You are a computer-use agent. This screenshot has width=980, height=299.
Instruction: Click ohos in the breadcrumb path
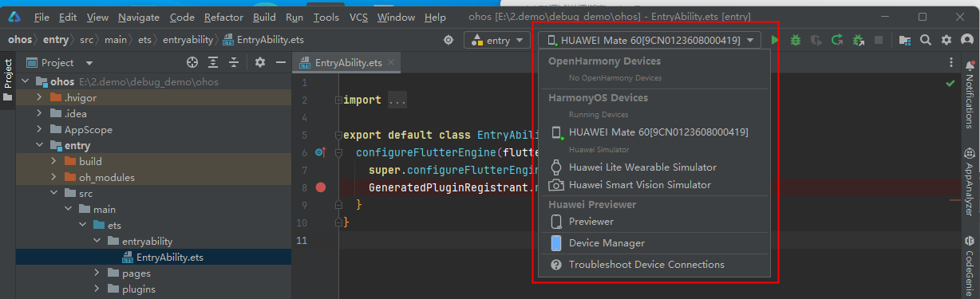pyautogui.click(x=20, y=39)
